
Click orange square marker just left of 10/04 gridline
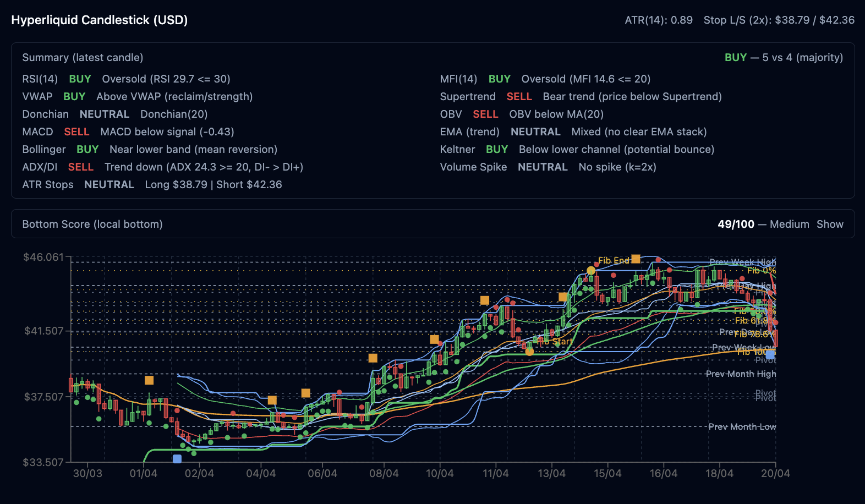[x=434, y=339]
